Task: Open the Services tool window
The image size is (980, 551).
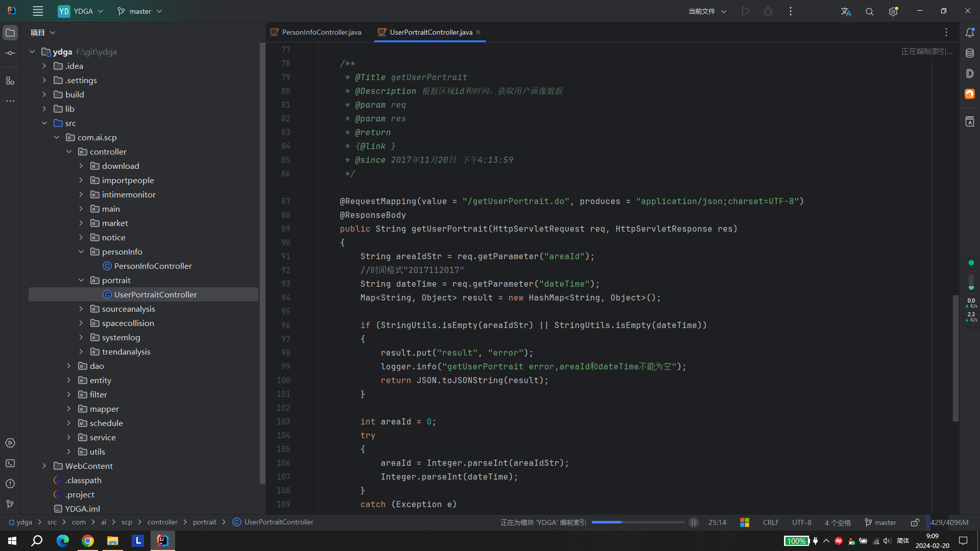Action: pyautogui.click(x=10, y=443)
